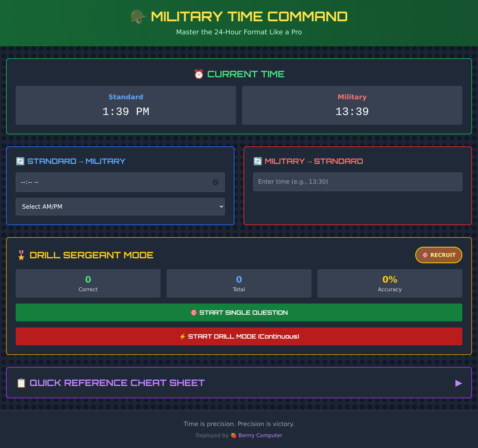
Task: Click the swap arrows icon next to Standard→Military
Action: click(x=20, y=161)
